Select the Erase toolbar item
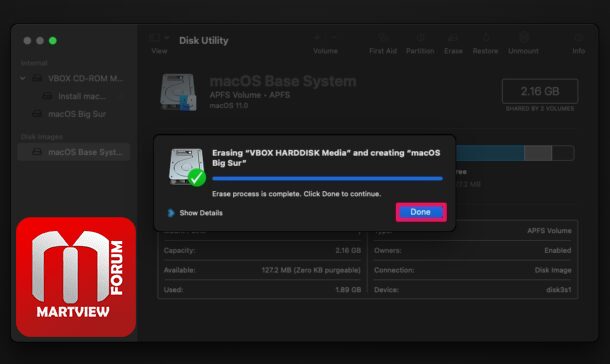 (x=453, y=43)
